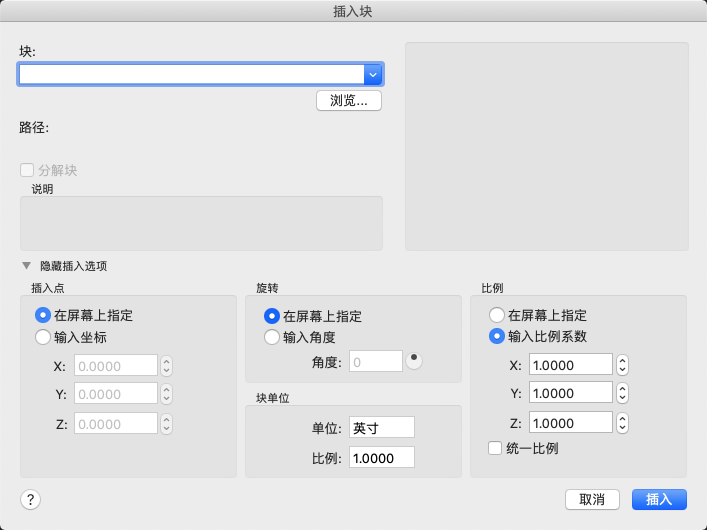Select 在屏幕上指定 radio in 比例
This screenshot has width=707, height=530.
click(x=496, y=315)
